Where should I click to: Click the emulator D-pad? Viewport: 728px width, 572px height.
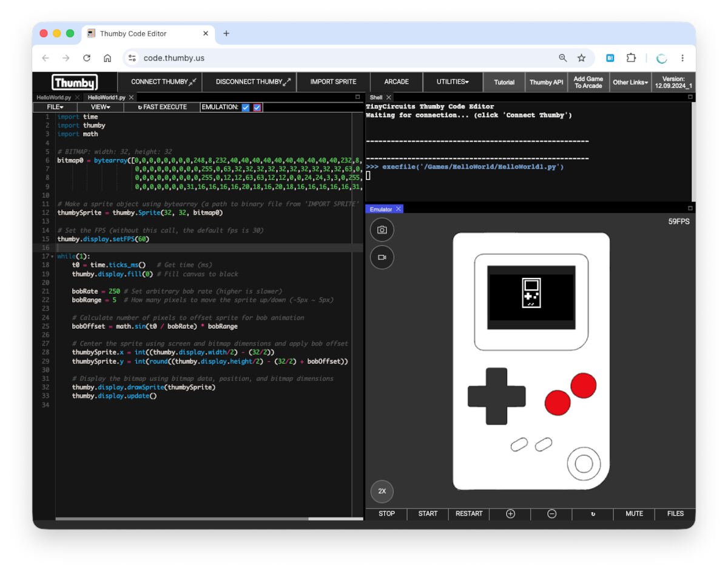[x=496, y=396]
